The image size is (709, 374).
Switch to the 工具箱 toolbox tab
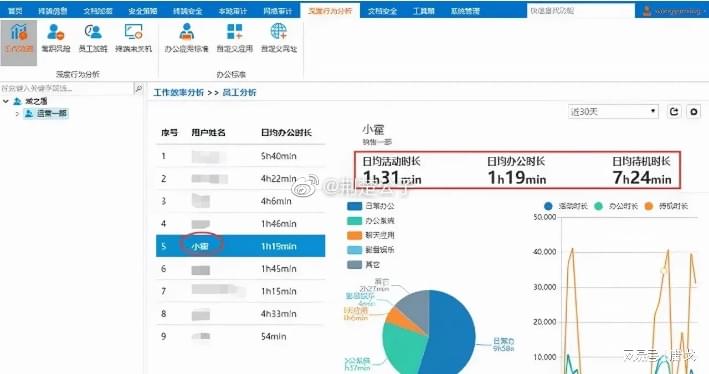pyautogui.click(x=424, y=11)
